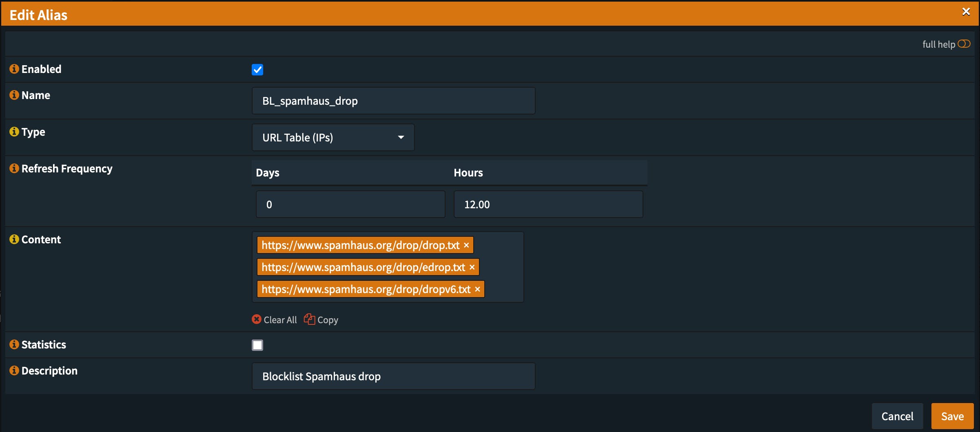
Task: Copy the content URL list
Action: tap(321, 320)
